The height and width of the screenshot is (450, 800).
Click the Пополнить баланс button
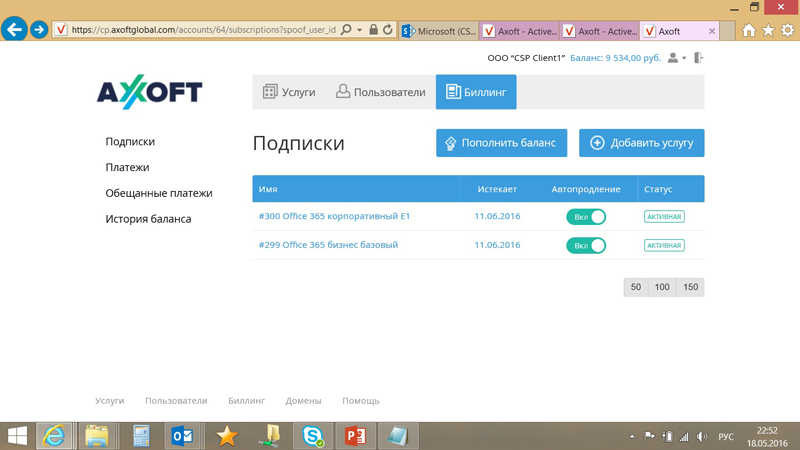tap(502, 143)
